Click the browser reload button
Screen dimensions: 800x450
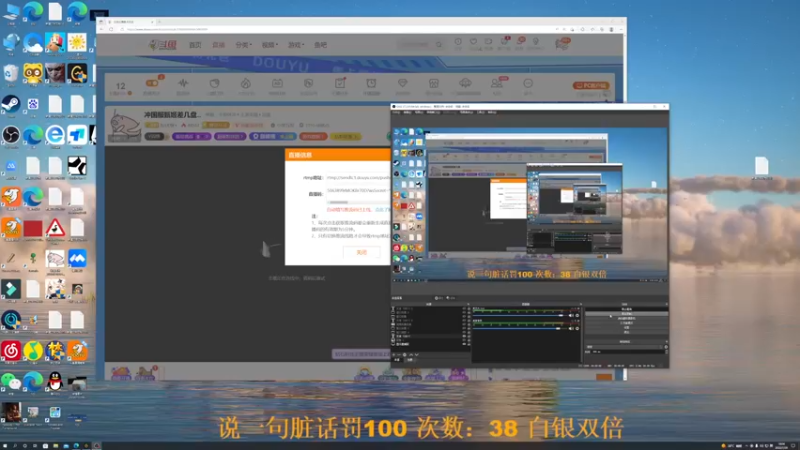pos(111,29)
